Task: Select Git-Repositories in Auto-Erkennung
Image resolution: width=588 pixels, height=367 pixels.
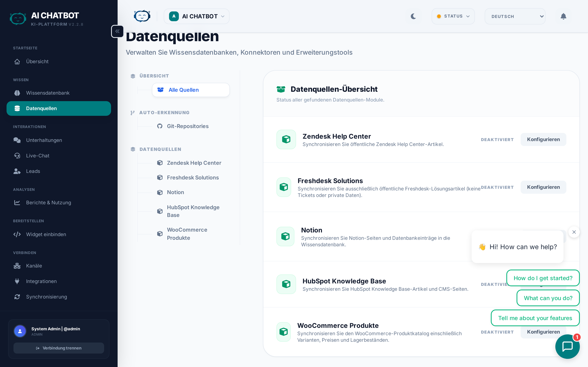Action: (187, 126)
